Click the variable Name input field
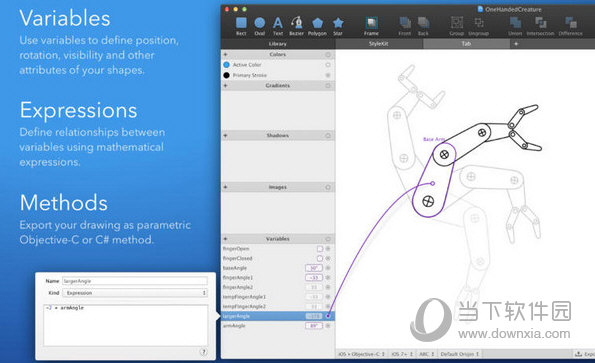This screenshot has width=595, height=363. click(135, 281)
